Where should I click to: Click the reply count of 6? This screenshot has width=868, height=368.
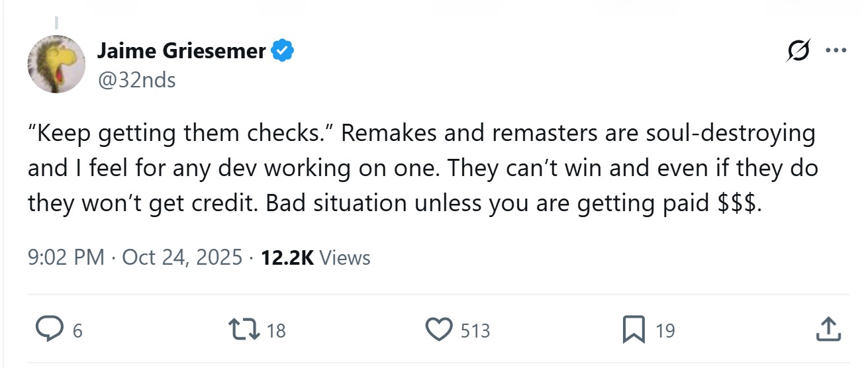pos(77,330)
